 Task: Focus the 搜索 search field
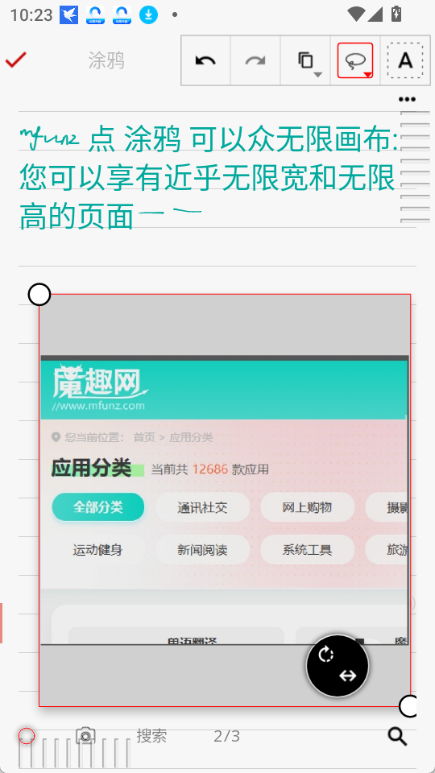152,736
